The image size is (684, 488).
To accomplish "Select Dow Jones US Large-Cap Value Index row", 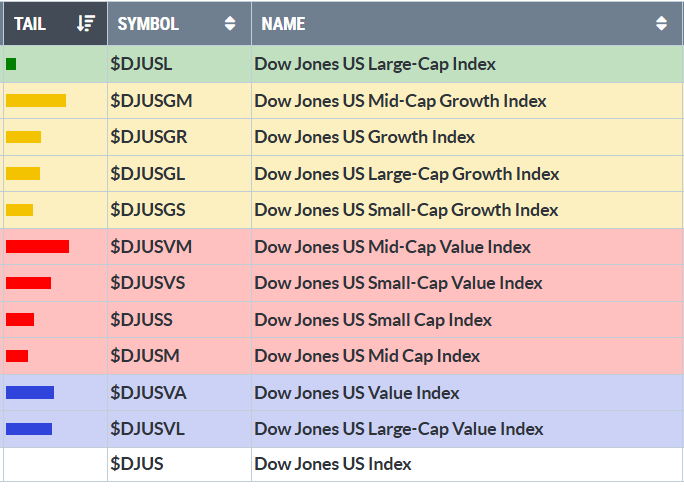I will point(399,429).
